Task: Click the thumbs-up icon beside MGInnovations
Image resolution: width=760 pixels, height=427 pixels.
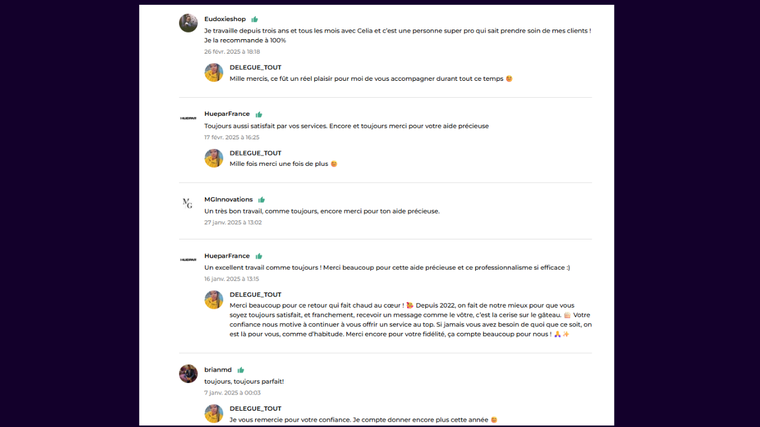Action: (x=262, y=200)
